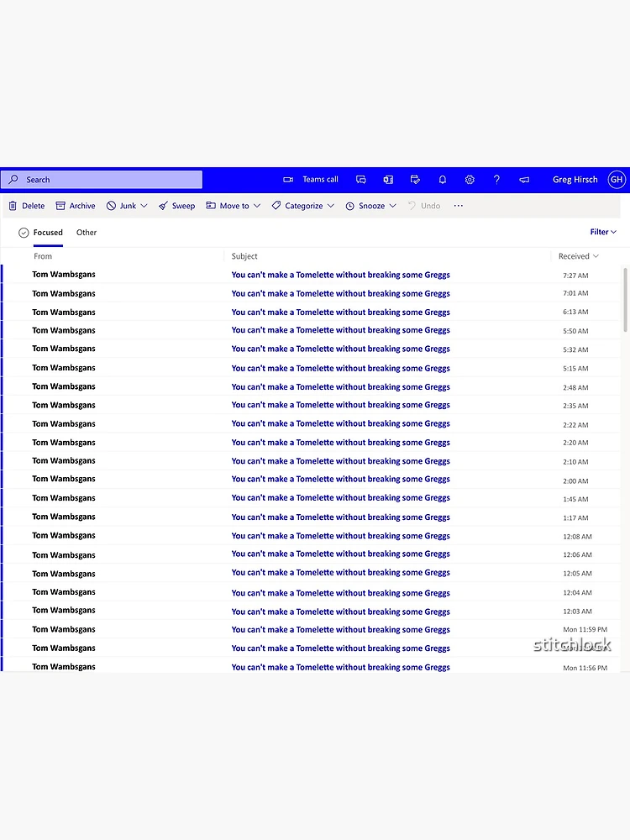The height and width of the screenshot is (840, 630).
Task: Open the settings gear icon
Action: click(x=470, y=180)
